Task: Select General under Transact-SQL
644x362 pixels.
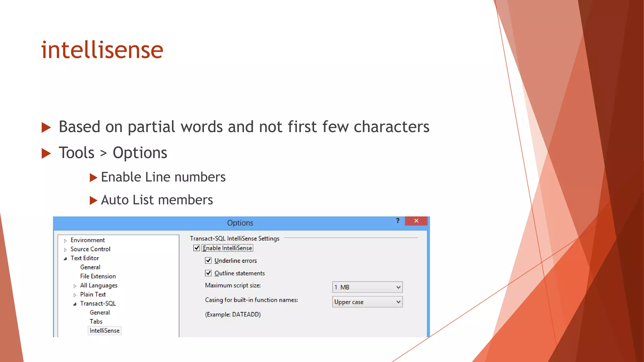Action: (100, 312)
